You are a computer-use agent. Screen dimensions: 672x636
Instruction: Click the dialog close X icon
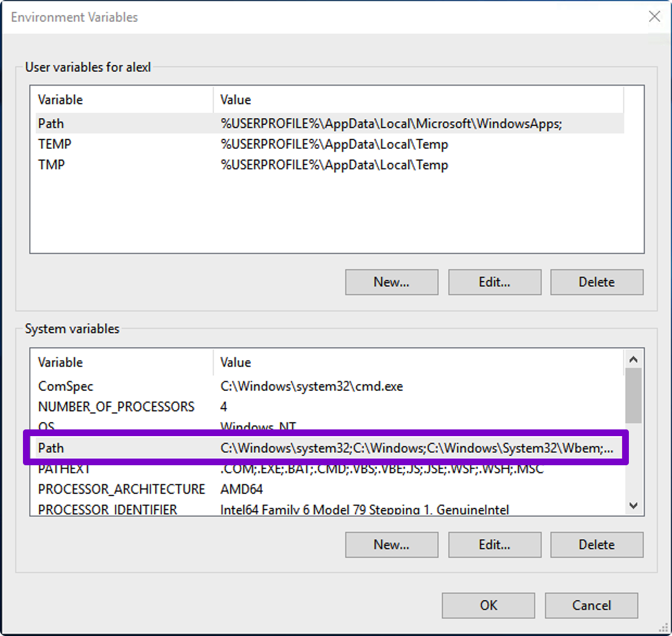[654, 17]
